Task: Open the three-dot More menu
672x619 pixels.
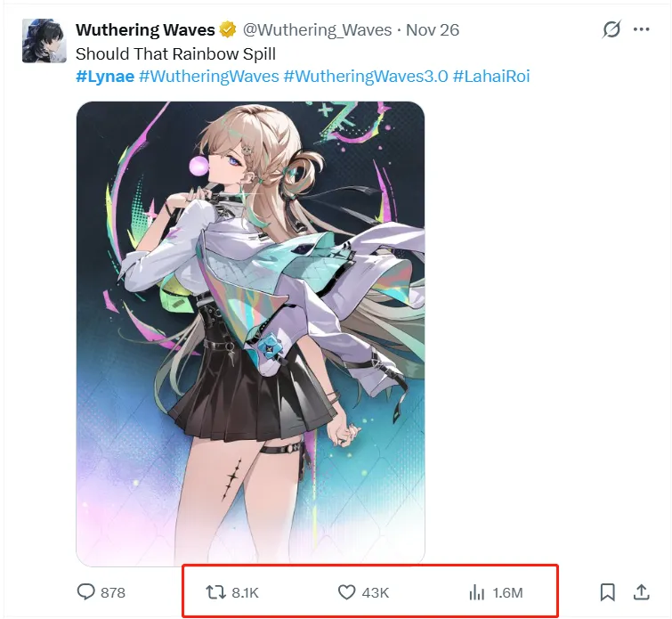Action: coord(641,29)
